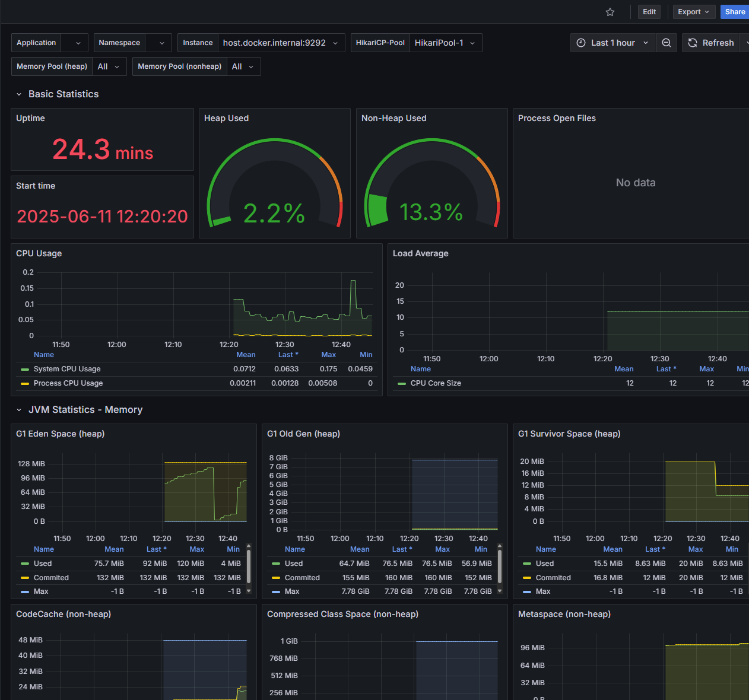Open the HikariPool-1 pool dropdown

[445, 43]
